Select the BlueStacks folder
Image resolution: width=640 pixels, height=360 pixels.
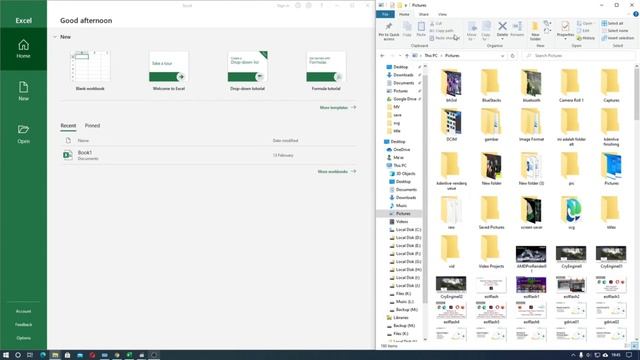[491, 85]
